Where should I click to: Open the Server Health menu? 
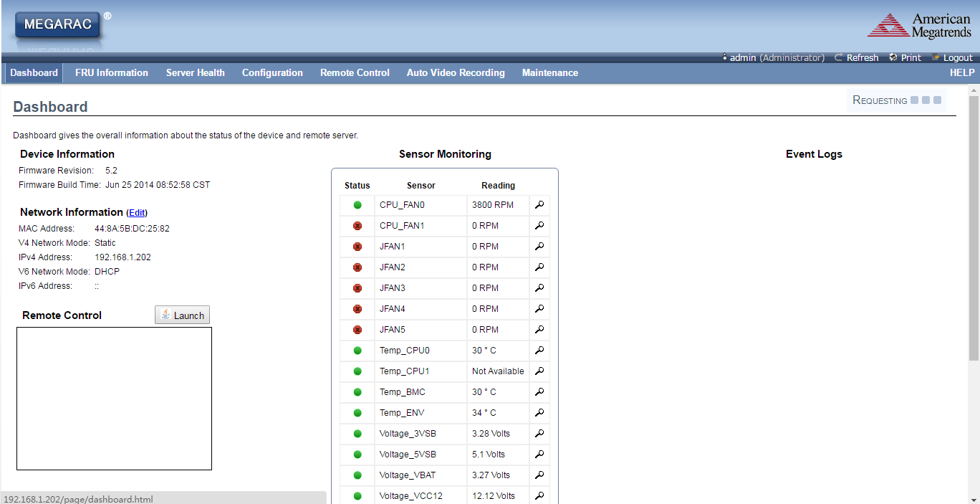click(x=196, y=73)
